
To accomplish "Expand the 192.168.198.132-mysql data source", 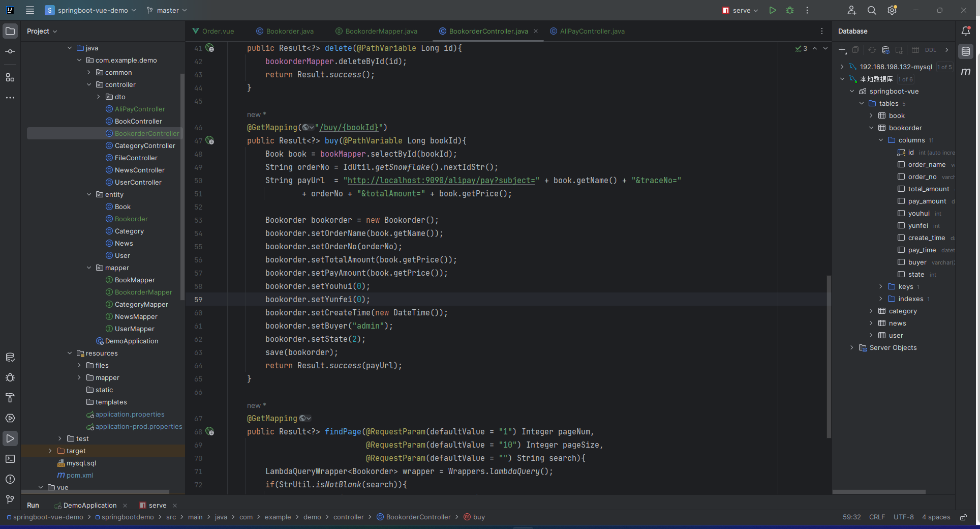I will point(842,67).
